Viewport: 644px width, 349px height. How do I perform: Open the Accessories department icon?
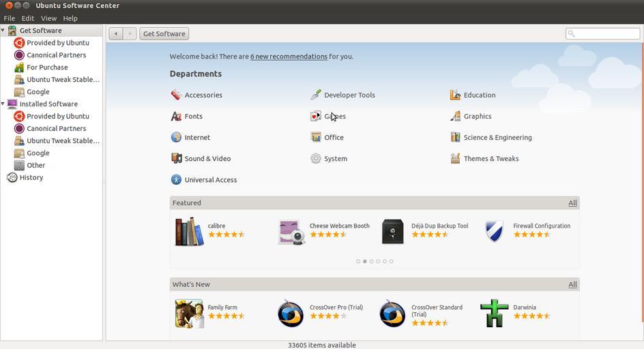(x=176, y=95)
